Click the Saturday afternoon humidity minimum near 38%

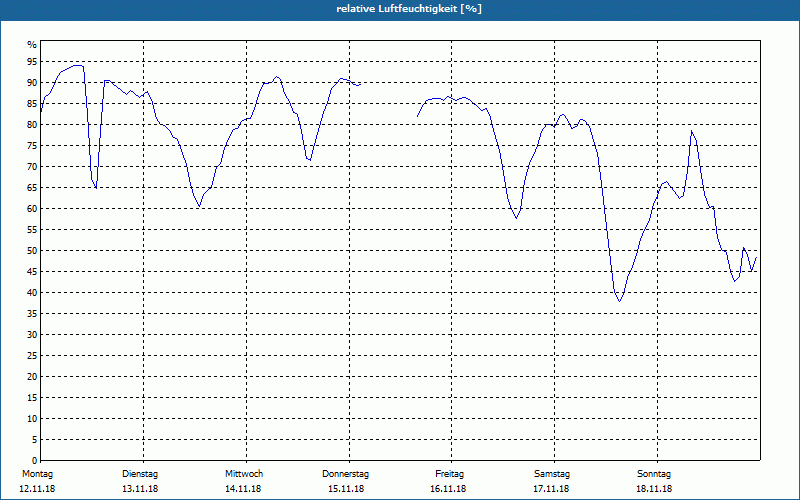619,301
